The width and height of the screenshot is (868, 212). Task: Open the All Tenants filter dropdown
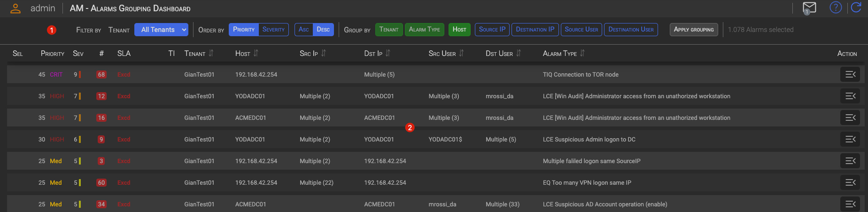pos(161,30)
